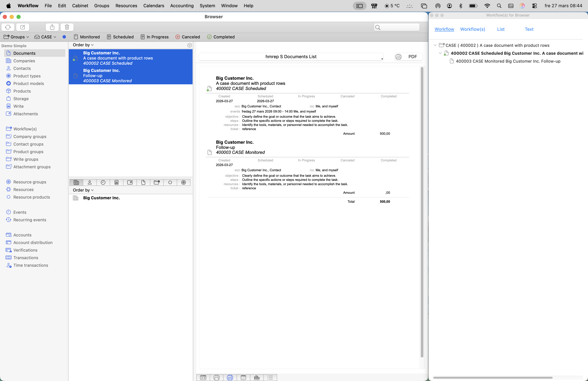This screenshot has width=588, height=381.
Task: Click the refresh toolbar icon
Action: tap(8, 27)
